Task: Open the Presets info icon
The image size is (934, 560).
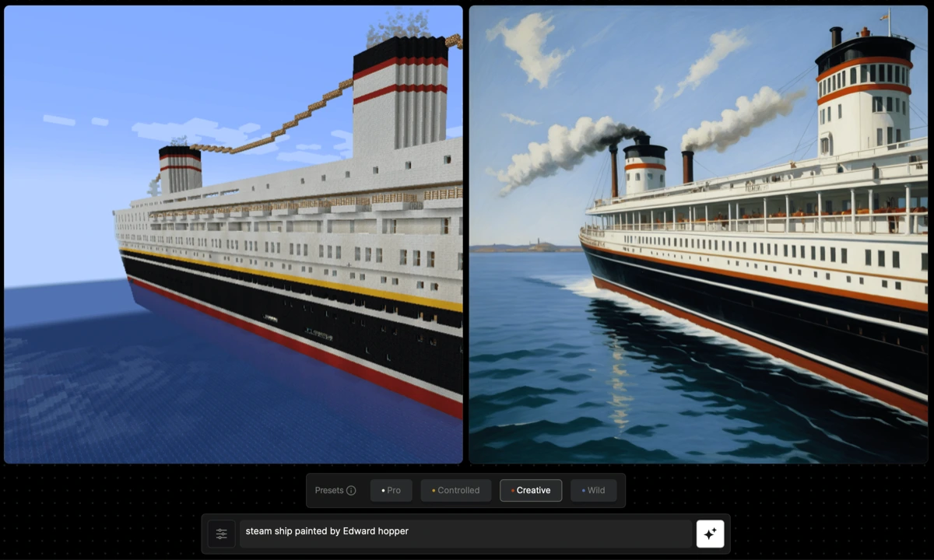Action: [351, 491]
